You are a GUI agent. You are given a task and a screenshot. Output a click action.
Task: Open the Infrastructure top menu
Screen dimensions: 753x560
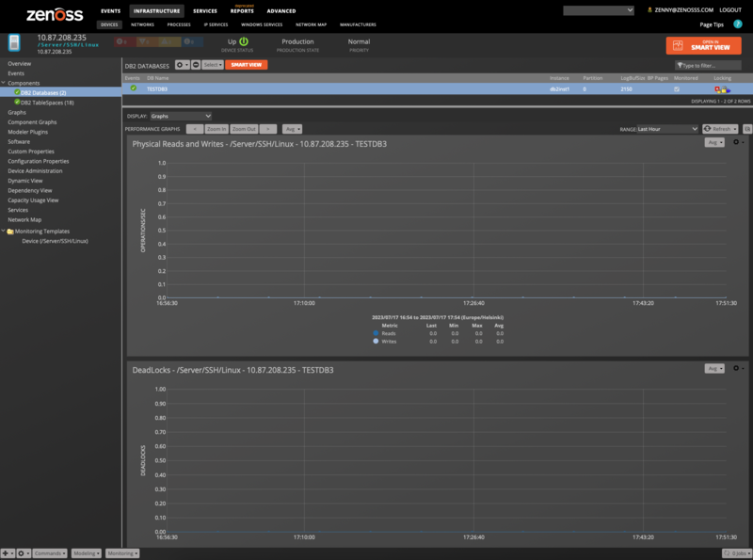coord(156,10)
